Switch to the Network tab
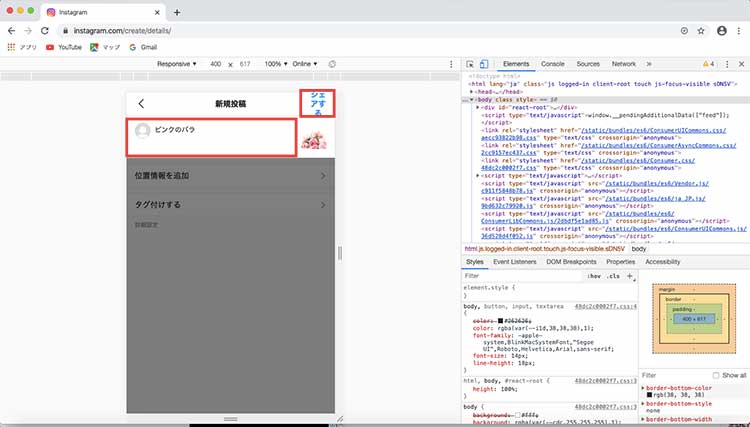 click(x=624, y=64)
